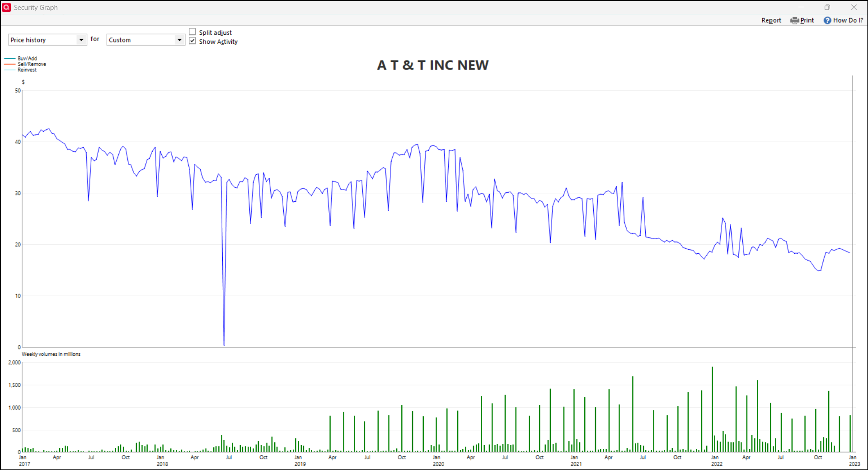
Task: Open the Report link
Action: tap(771, 20)
